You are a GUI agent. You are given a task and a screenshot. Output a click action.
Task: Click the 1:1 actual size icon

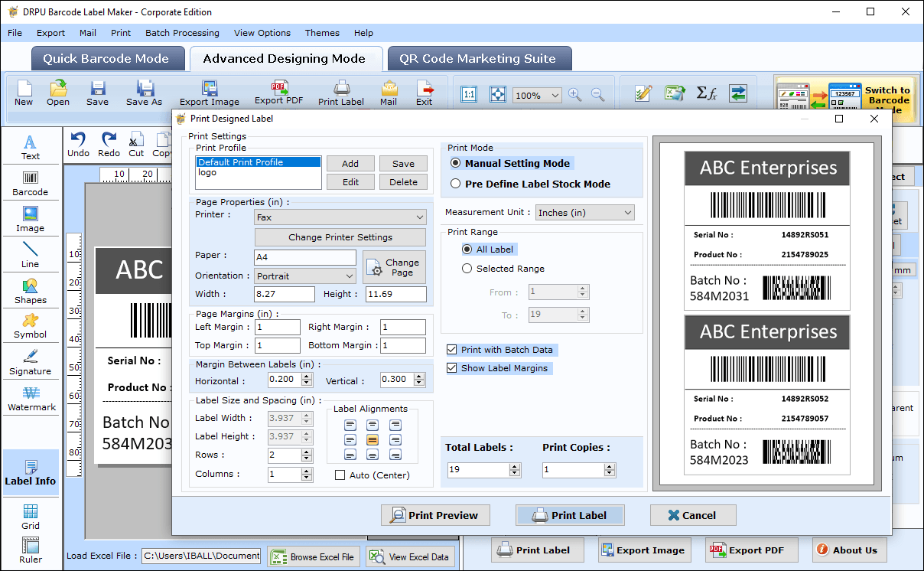(x=469, y=95)
